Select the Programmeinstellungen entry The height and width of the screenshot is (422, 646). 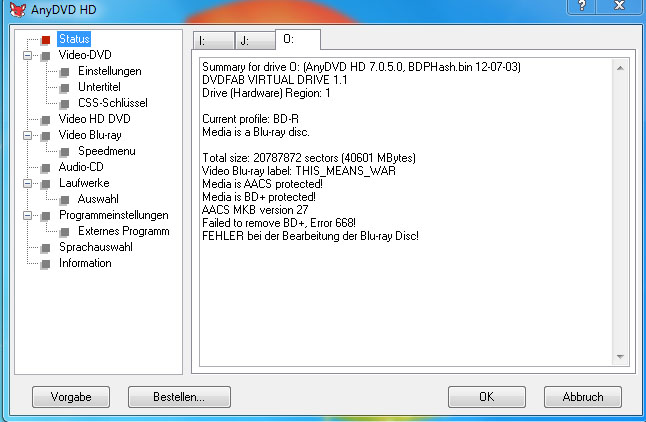[114, 215]
